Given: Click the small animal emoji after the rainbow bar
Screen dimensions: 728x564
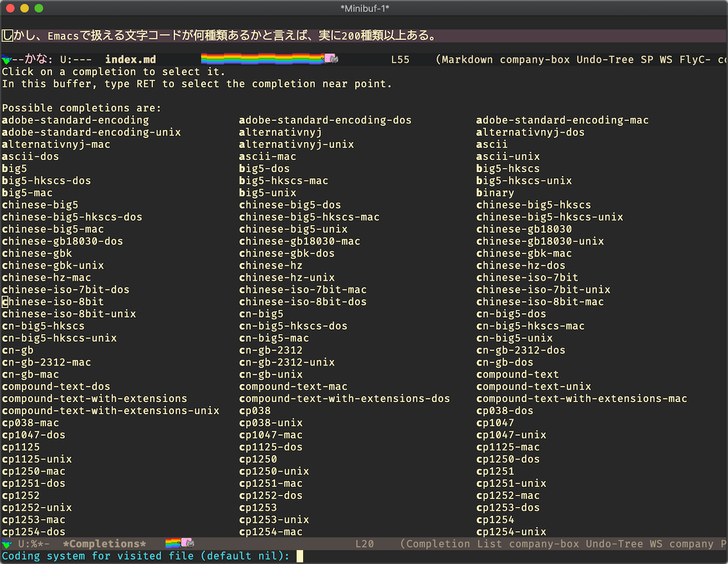Looking at the screenshot, I should pyautogui.click(x=332, y=59).
